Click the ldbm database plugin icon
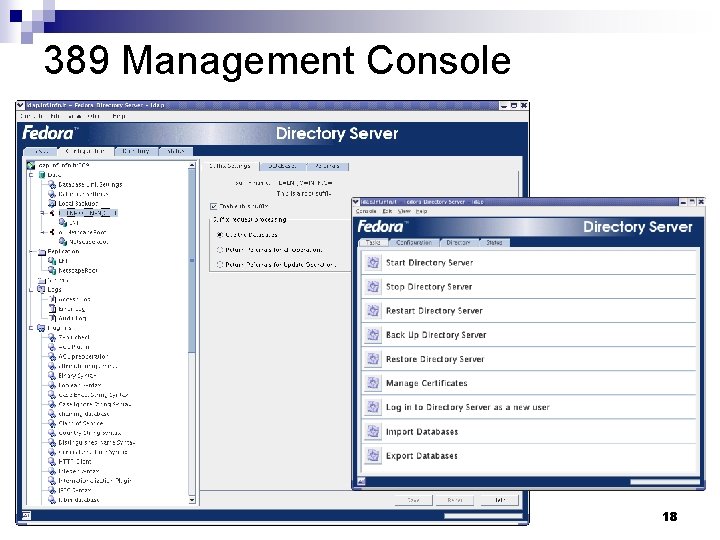Viewport: 720px width, 540px height. [52, 500]
